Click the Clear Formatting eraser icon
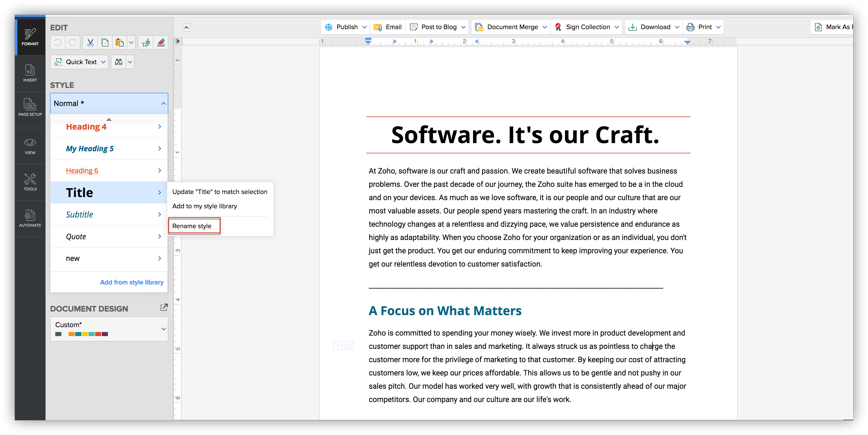Viewport: 868px width, 435px height. click(x=161, y=42)
